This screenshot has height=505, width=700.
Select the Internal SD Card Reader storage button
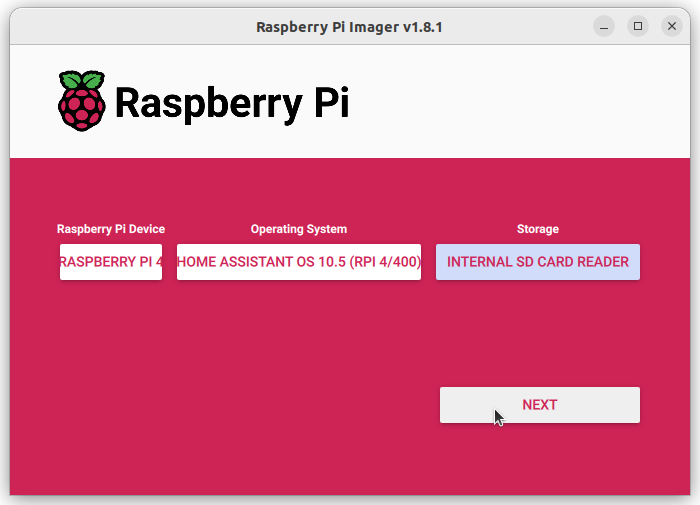click(x=538, y=262)
